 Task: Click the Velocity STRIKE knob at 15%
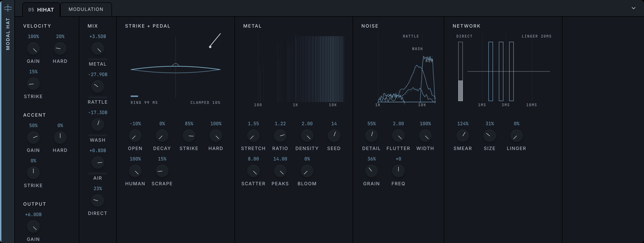click(x=33, y=84)
